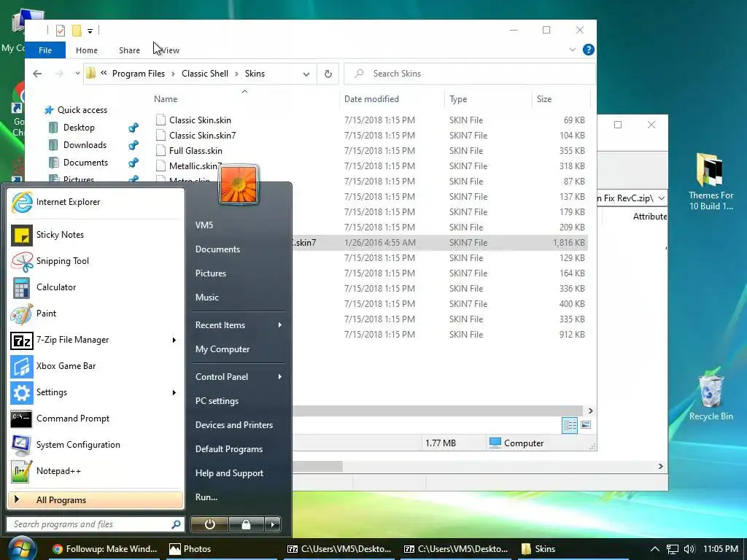747x560 pixels.
Task: Launch Paint from Start menu
Action: tap(96, 314)
